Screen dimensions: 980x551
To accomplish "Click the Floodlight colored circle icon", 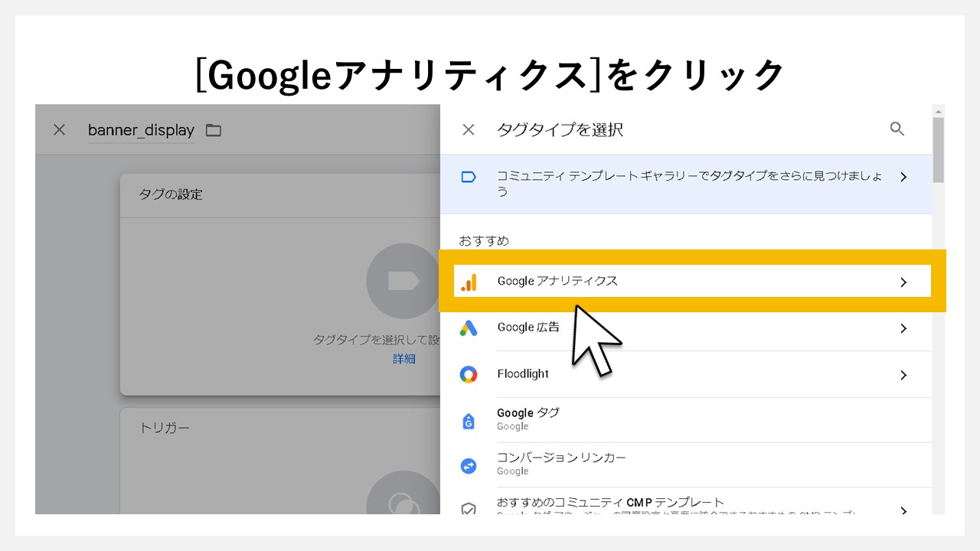I will [469, 374].
